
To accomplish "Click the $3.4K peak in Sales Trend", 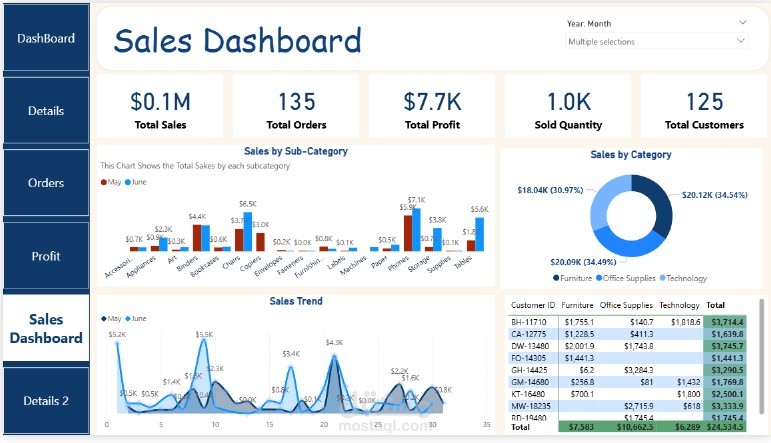I will (291, 366).
